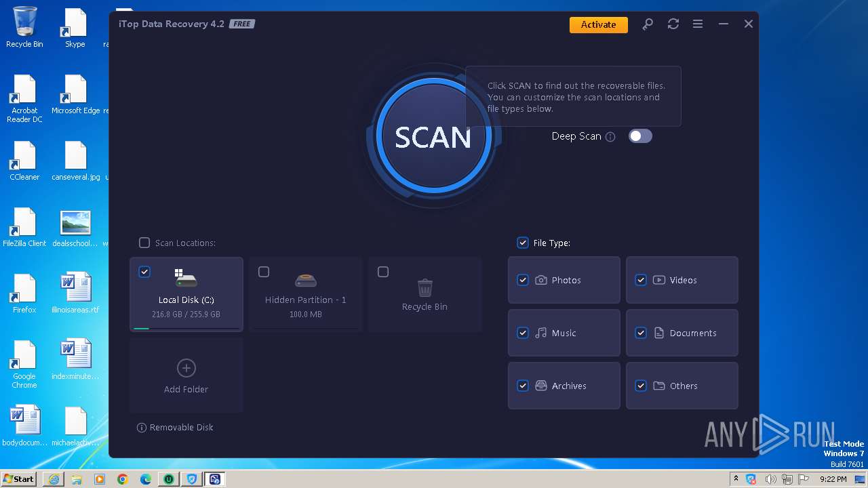This screenshot has width=868, height=488.
Task: Click the Photos camera icon
Action: (541, 280)
